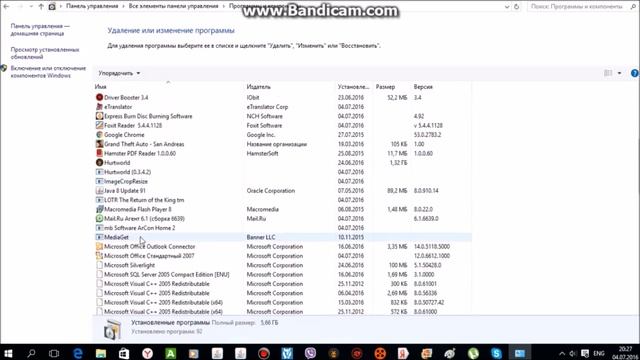Open the help question mark icon
Screen dimensions: 640x360
[635, 73]
